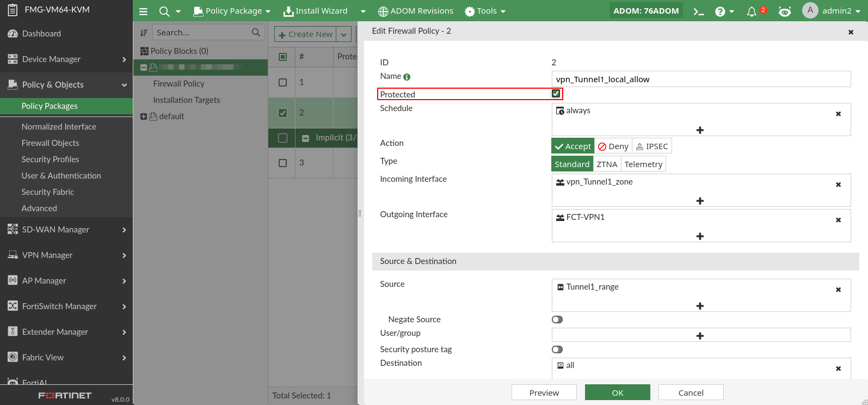Edit the policy Name field

(701, 79)
